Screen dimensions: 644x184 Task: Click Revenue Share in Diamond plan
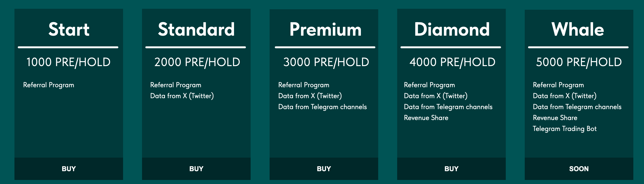coord(426,118)
